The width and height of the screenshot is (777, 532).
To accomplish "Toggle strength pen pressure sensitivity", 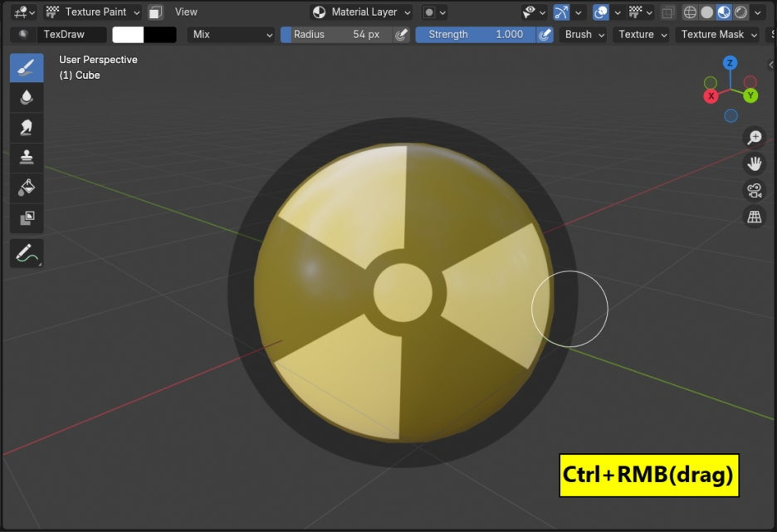I will 545,34.
